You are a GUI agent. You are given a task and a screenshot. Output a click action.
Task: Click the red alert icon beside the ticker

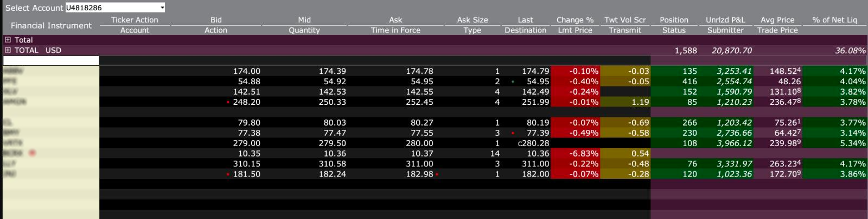32,153
